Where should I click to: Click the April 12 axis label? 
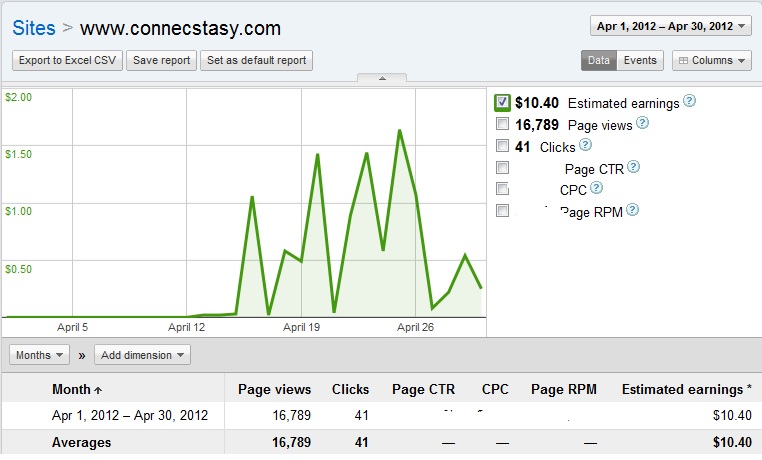pyautogui.click(x=187, y=327)
